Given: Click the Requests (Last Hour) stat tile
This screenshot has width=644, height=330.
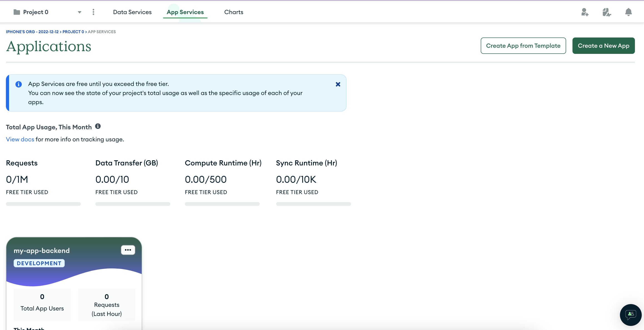Looking at the screenshot, I should [x=107, y=305].
